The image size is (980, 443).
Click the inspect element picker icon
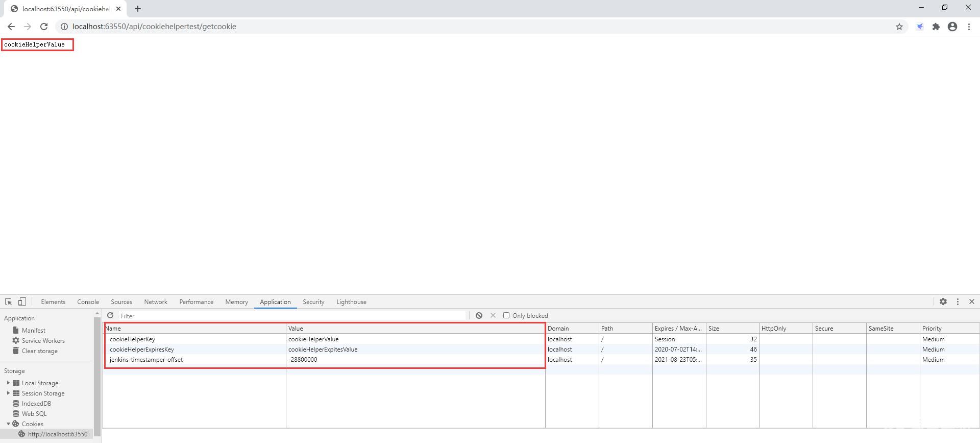click(x=9, y=302)
